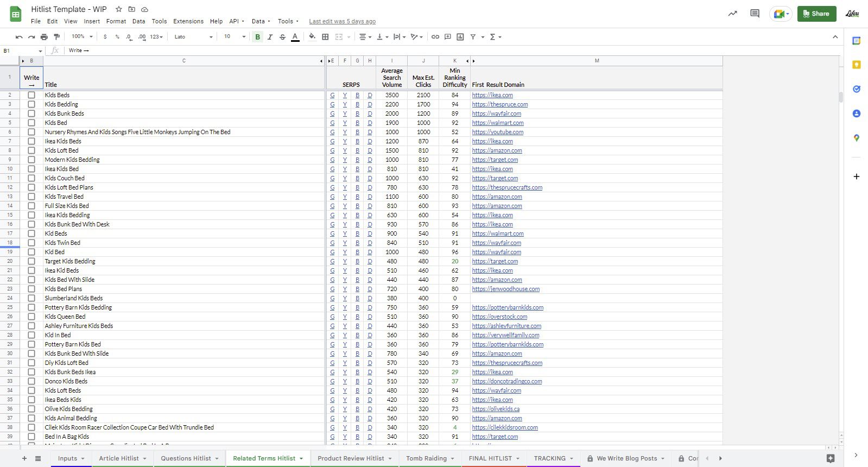Open text rotation dropdown

click(x=416, y=37)
